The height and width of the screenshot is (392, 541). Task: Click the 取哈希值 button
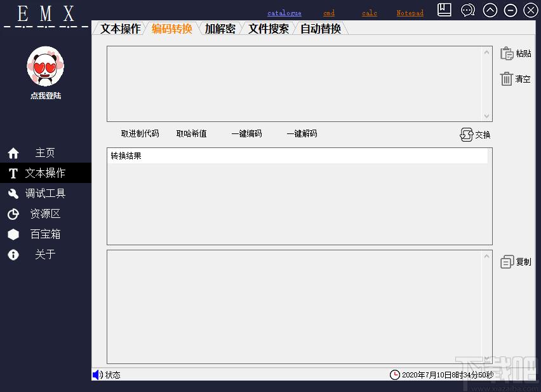click(192, 133)
